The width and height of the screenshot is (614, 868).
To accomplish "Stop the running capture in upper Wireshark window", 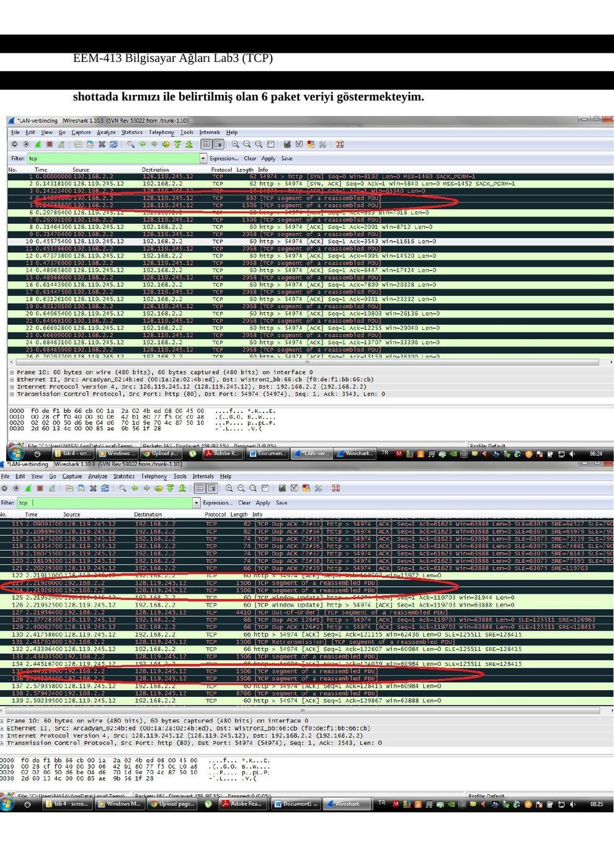I will [x=50, y=144].
